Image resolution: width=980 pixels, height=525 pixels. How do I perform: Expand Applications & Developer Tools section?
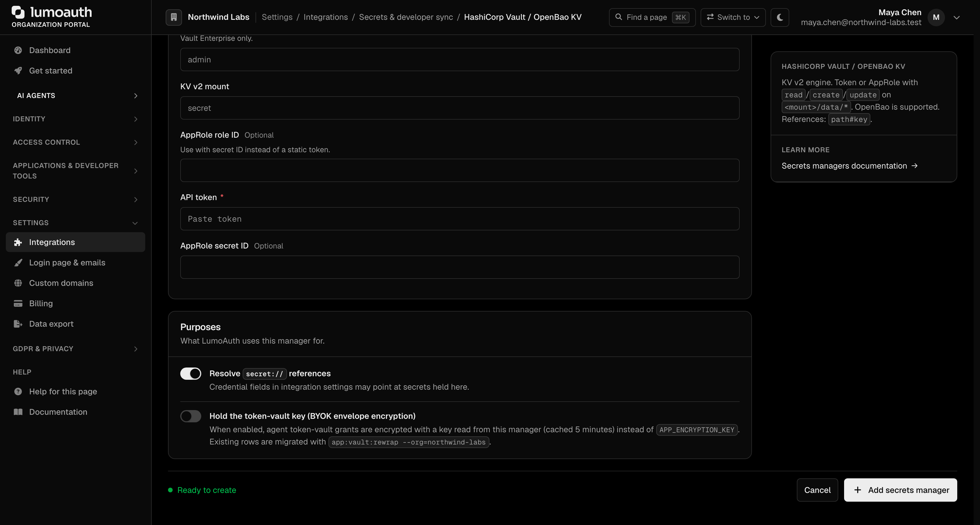75,171
